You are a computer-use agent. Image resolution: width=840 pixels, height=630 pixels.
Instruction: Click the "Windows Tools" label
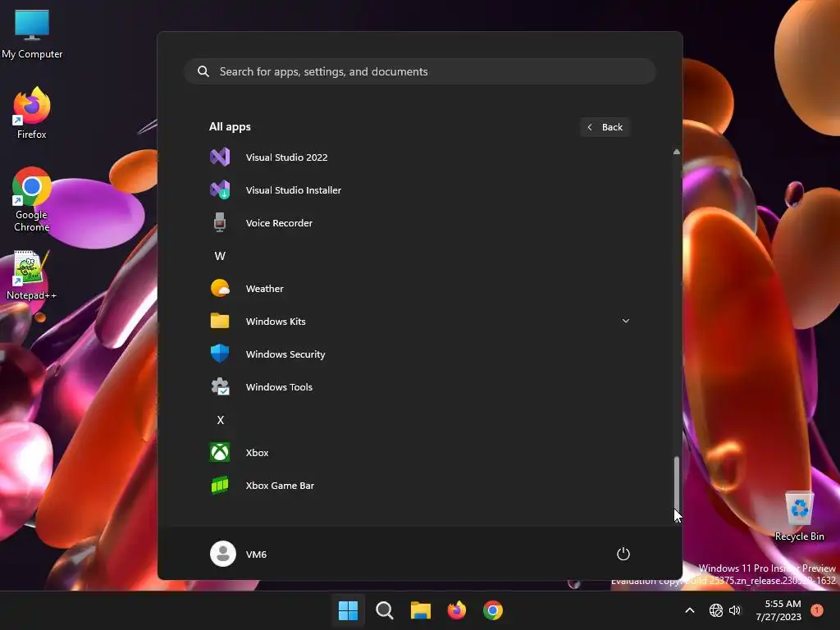pos(279,387)
